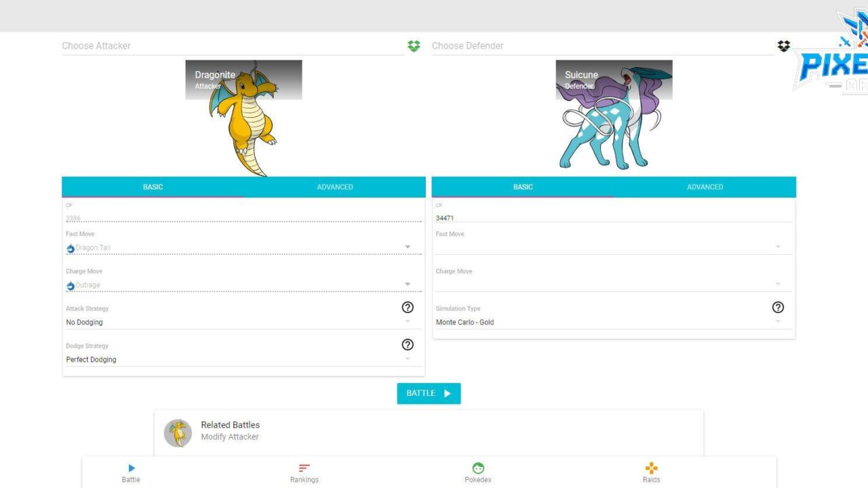Screen dimensions: 868x488
Task: Click Dragonite avatar in Related Battles
Action: tap(178, 432)
